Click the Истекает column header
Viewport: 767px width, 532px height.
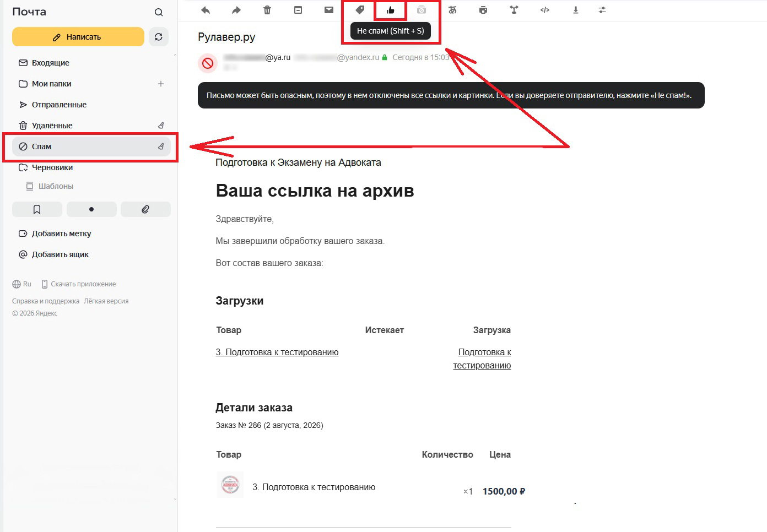385,330
